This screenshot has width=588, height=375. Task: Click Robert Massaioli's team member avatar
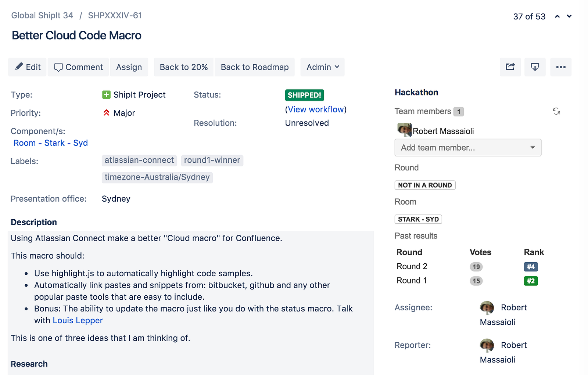(404, 130)
